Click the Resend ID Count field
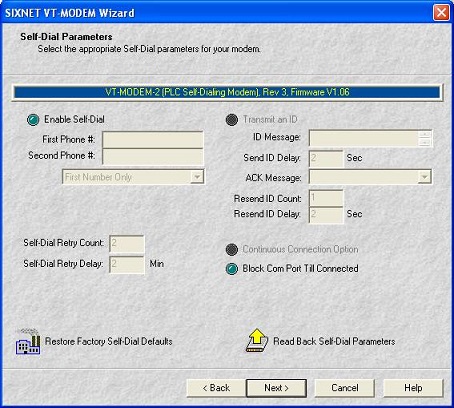Viewport: 454px width, 408px height. (x=326, y=198)
